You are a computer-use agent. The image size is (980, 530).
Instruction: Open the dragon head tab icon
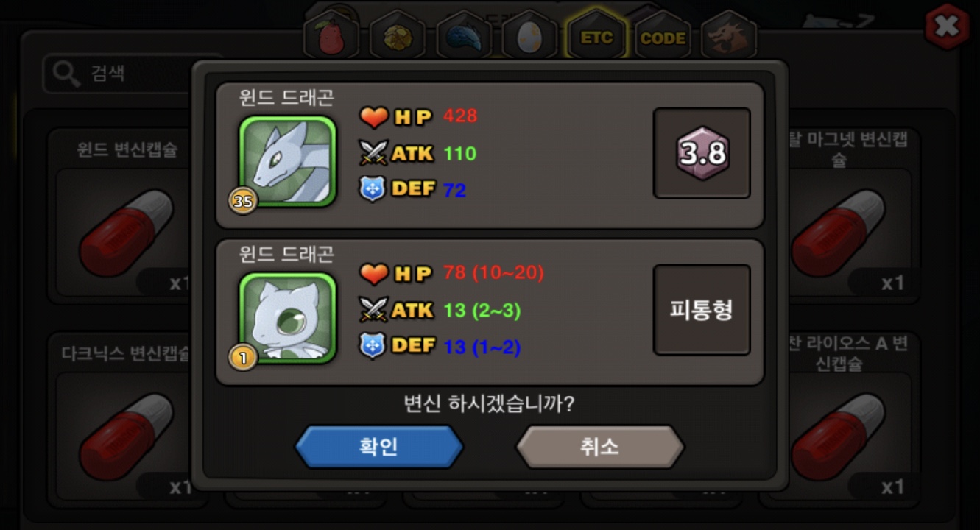[729, 37]
